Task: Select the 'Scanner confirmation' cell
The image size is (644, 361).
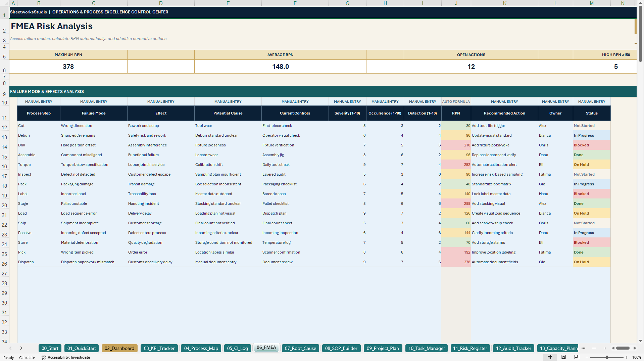Action: 295,252
